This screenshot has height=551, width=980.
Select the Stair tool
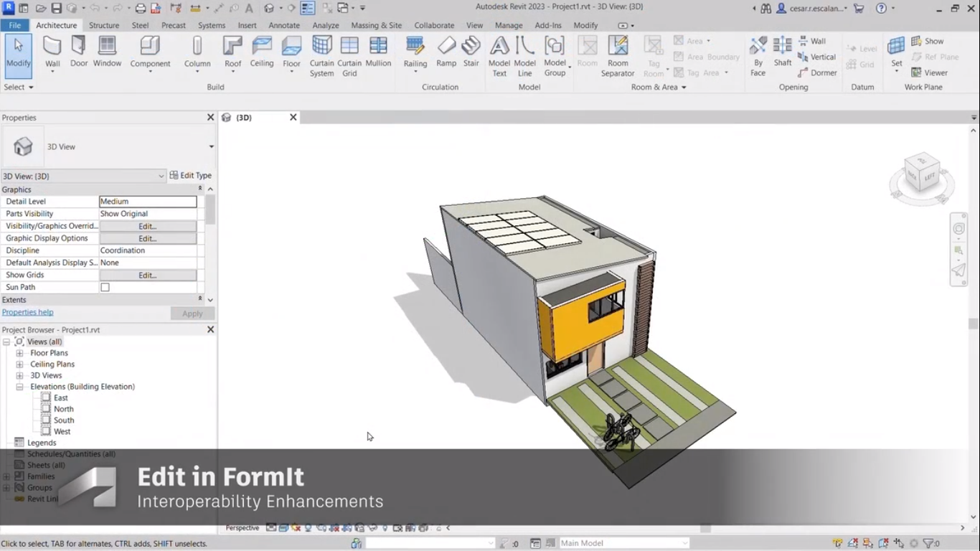471,52
